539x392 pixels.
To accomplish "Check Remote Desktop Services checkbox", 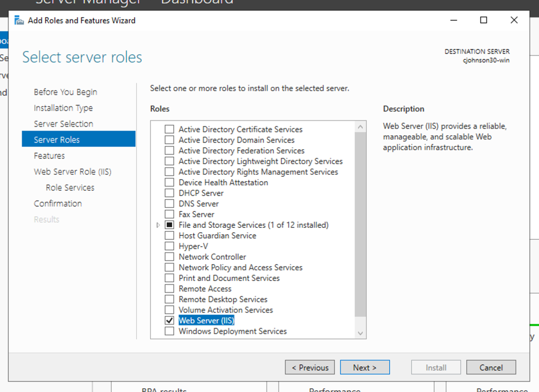I will [x=169, y=299].
